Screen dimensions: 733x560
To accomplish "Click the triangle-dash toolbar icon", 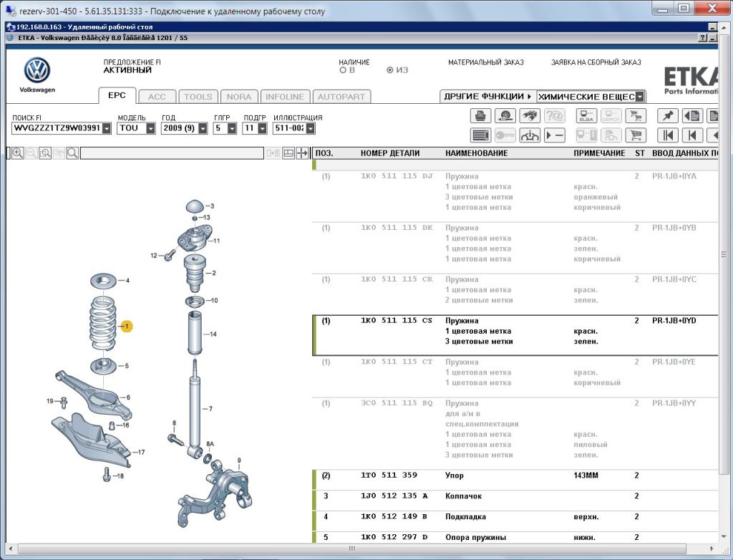I will [555, 135].
